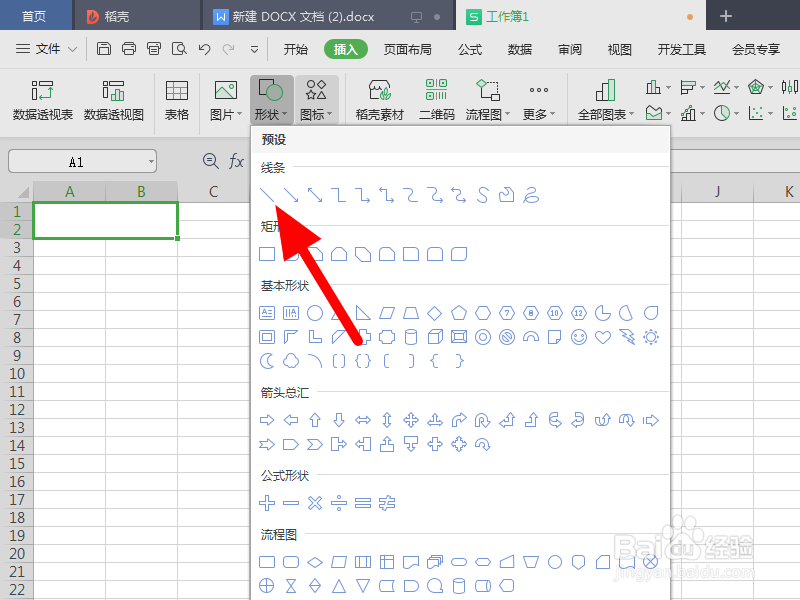Open the 数据 ribbon tab

click(520, 49)
